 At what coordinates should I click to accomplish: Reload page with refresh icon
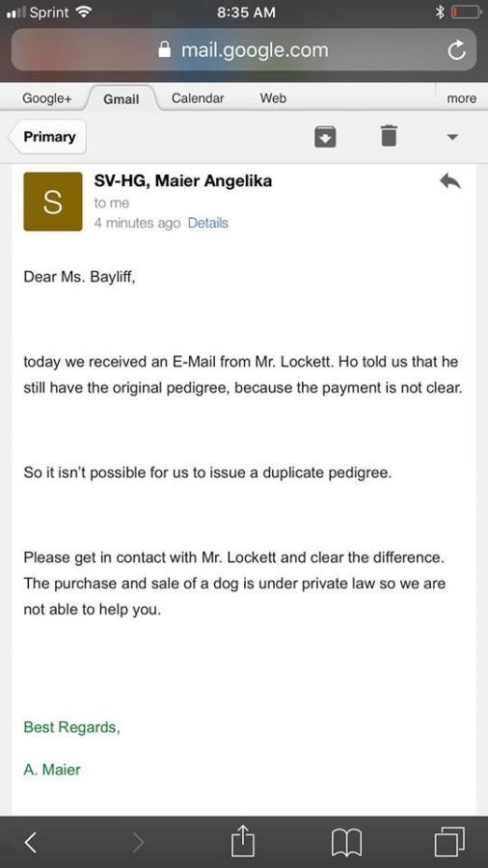click(456, 51)
